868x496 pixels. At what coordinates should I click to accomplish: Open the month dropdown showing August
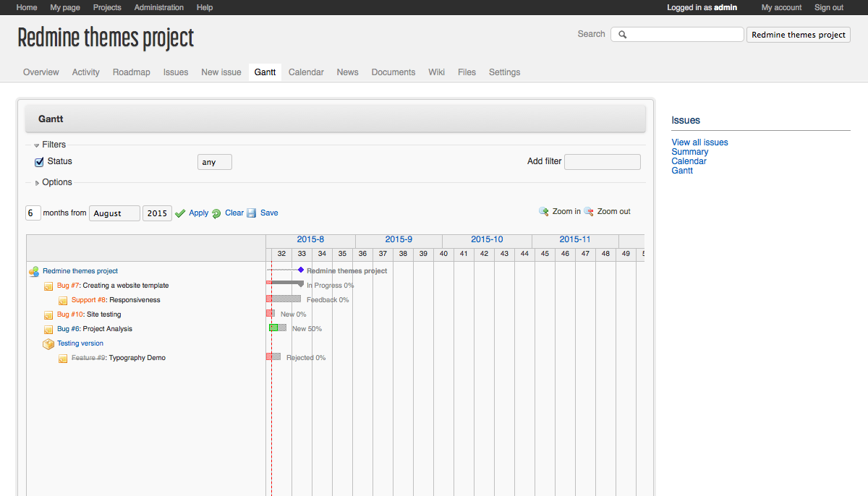pos(114,213)
